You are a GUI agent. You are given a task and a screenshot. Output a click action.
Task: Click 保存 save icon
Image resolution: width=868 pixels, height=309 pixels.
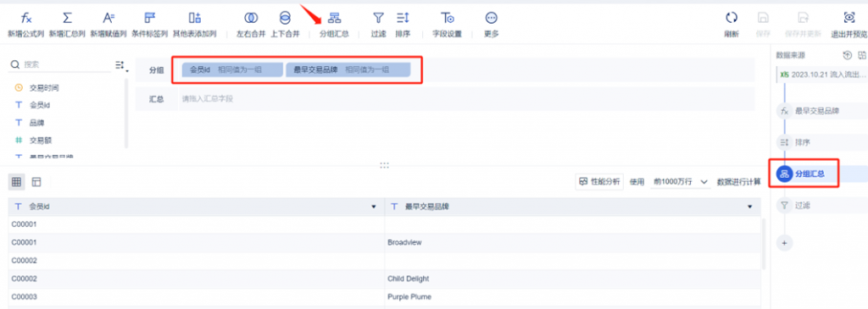point(763,18)
